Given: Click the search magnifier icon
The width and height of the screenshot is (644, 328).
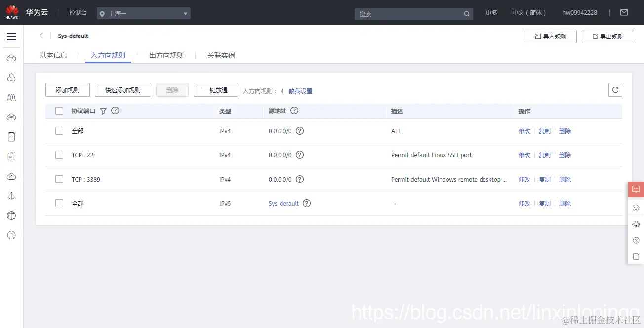Looking at the screenshot, I should [467, 14].
